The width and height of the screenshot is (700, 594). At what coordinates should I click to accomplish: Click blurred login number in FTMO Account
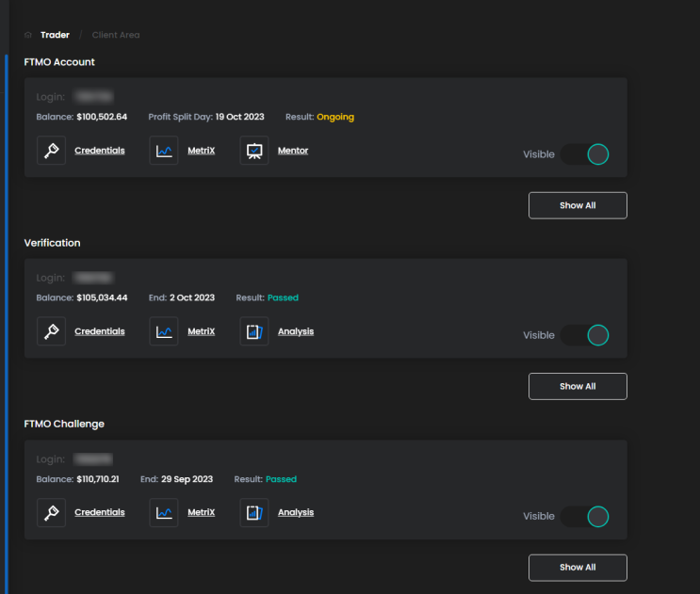click(x=94, y=97)
